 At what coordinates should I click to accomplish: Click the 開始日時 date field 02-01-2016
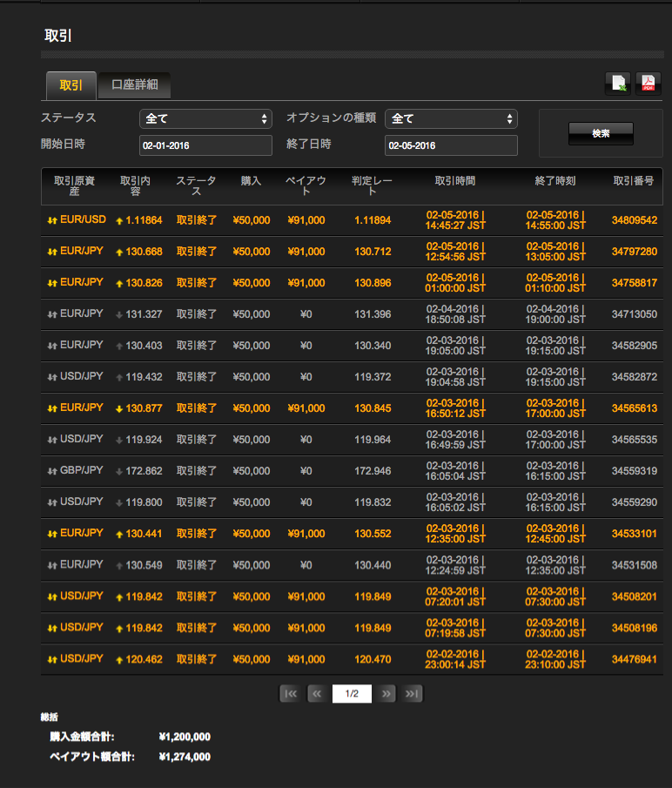(x=205, y=145)
